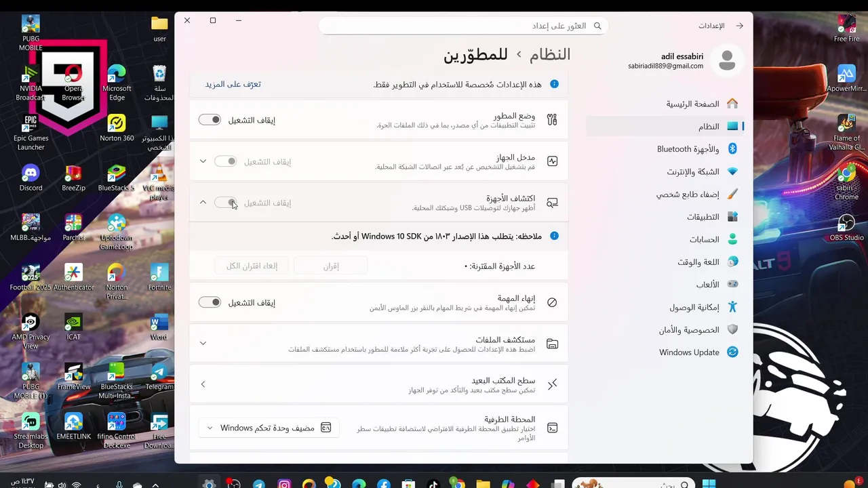Click the taskbar search box
This screenshot has width=868, height=488.
coord(632,484)
